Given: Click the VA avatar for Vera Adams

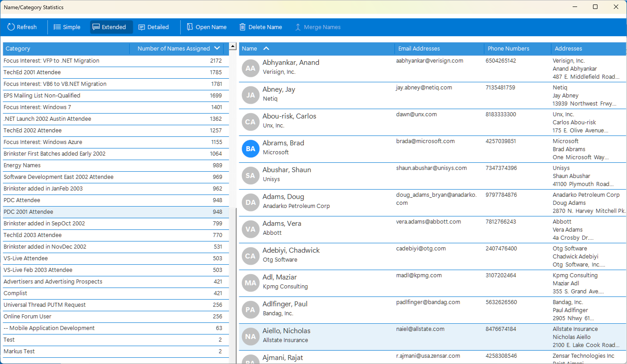Looking at the screenshot, I should point(250,229).
